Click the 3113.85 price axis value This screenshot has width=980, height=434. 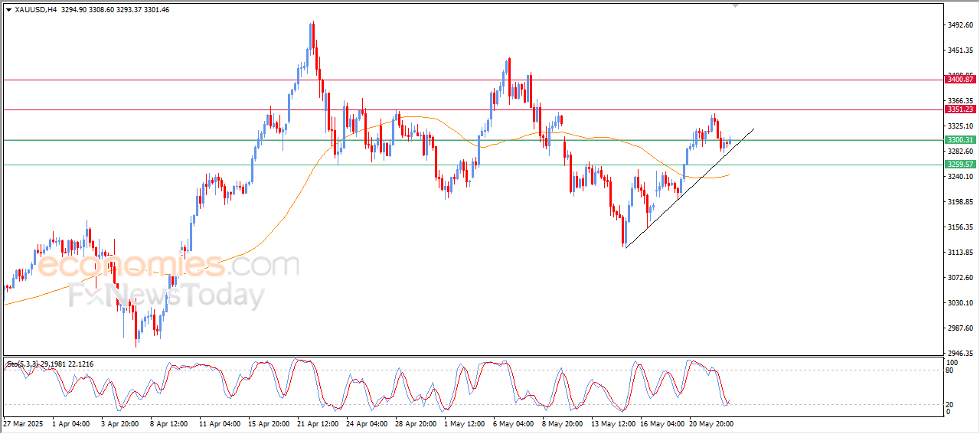[x=960, y=253]
